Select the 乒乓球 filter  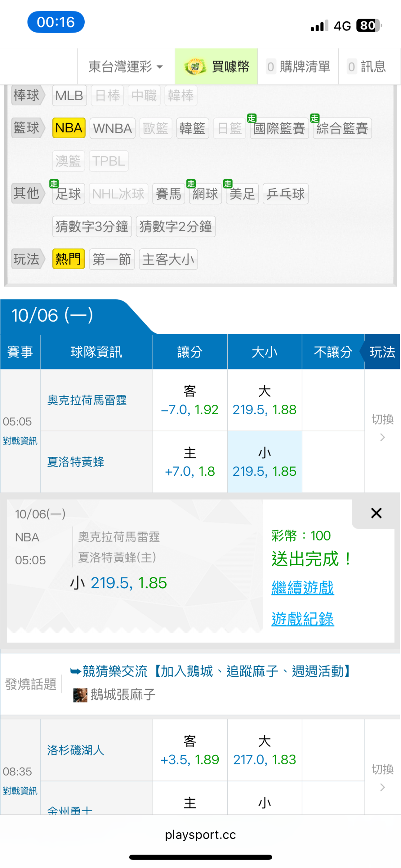(286, 194)
